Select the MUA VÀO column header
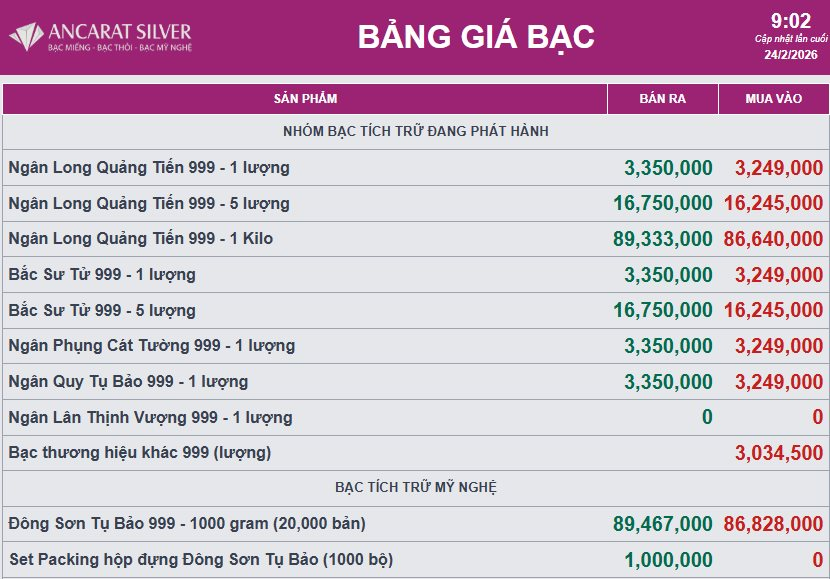830x579 pixels. point(774,99)
